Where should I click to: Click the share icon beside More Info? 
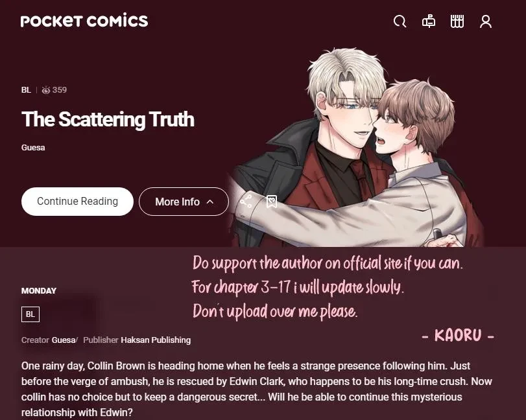pos(246,201)
